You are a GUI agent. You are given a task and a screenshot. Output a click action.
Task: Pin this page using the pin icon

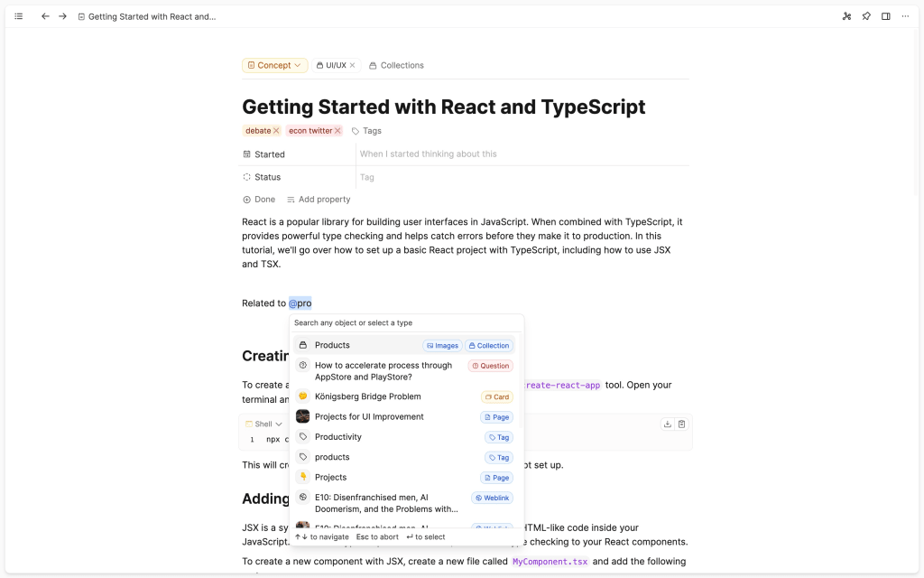866,16
